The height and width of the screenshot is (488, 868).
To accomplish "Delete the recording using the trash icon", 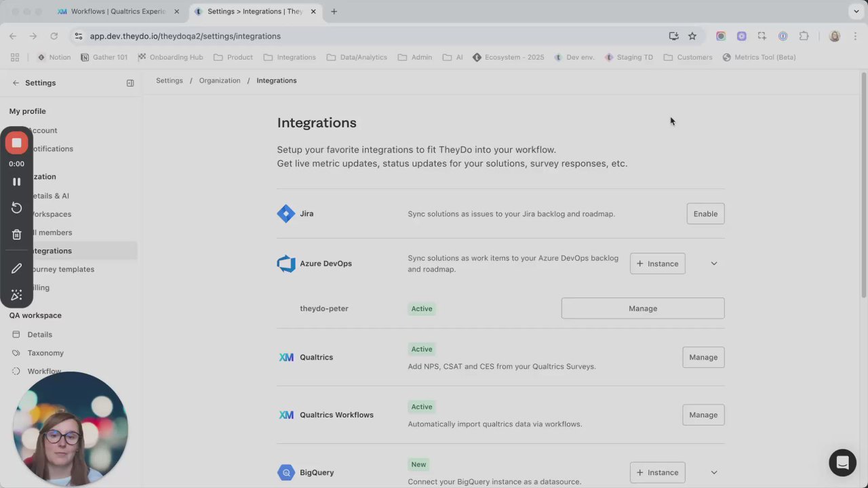I will [x=16, y=235].
